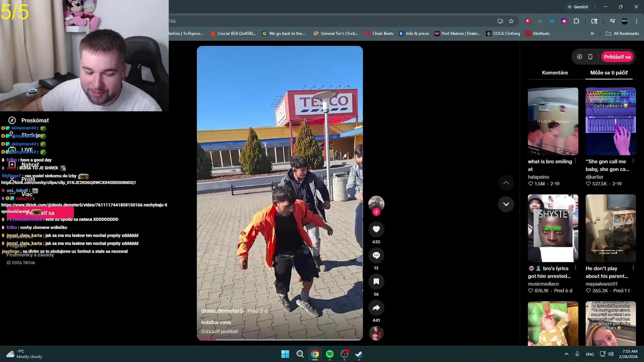Switch to the 'Môže sa ti páčiť' tab
This screenshot has width=644, height=362.
(x=609, y=73)
